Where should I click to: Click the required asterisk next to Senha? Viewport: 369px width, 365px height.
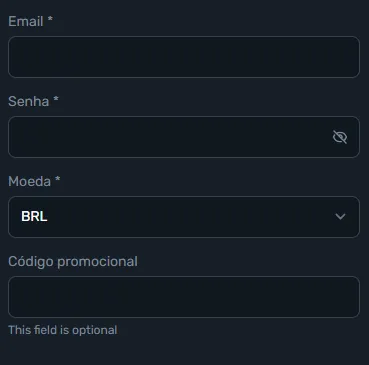coord(56,99)
